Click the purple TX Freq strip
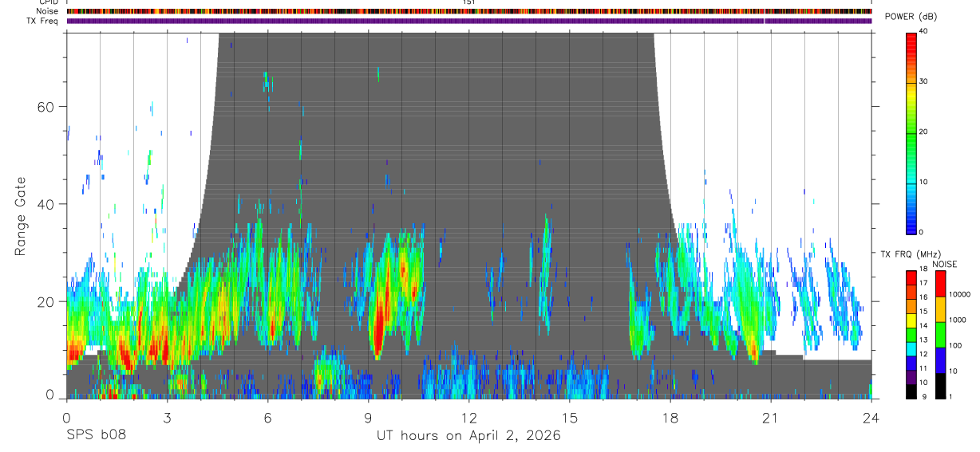Screen dimensions: 980x452 469,21
